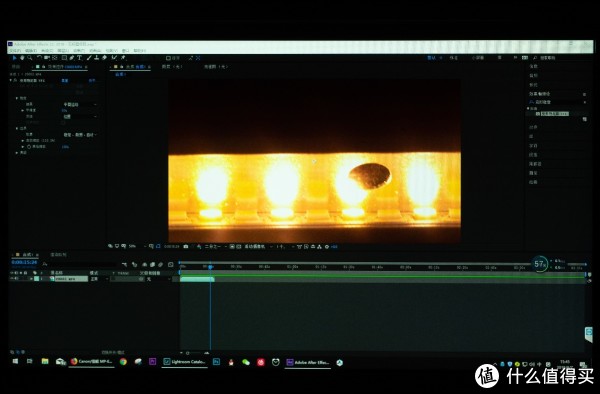Screen dimensions: 600x394
Task: Open Premiere Pro from the taskbar
Action: [152, 361]
